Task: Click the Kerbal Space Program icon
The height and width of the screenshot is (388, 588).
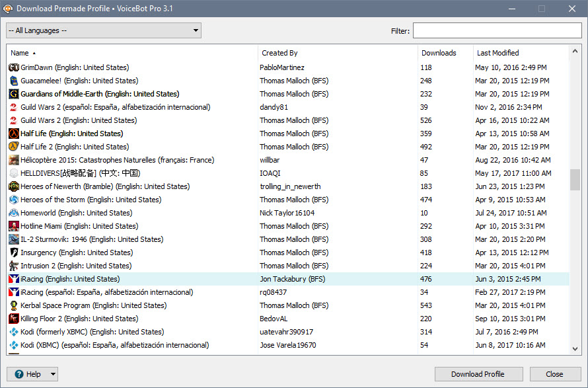Action: coord(14,305)
